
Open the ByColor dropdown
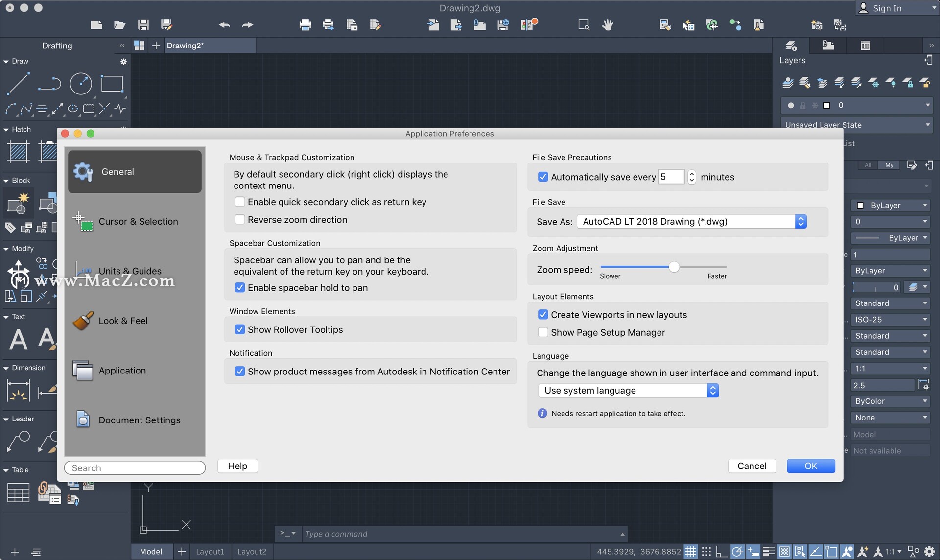coord(890,401)
